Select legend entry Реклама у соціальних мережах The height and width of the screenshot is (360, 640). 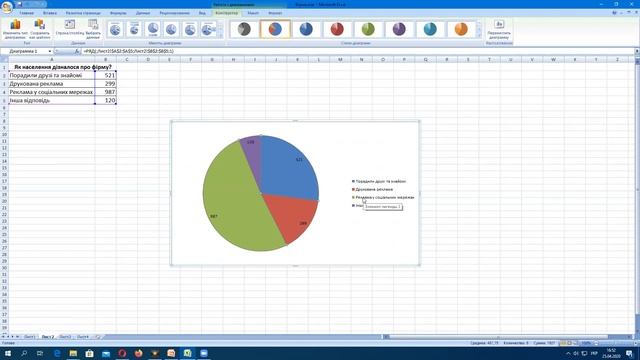click(x=383, y=198)
